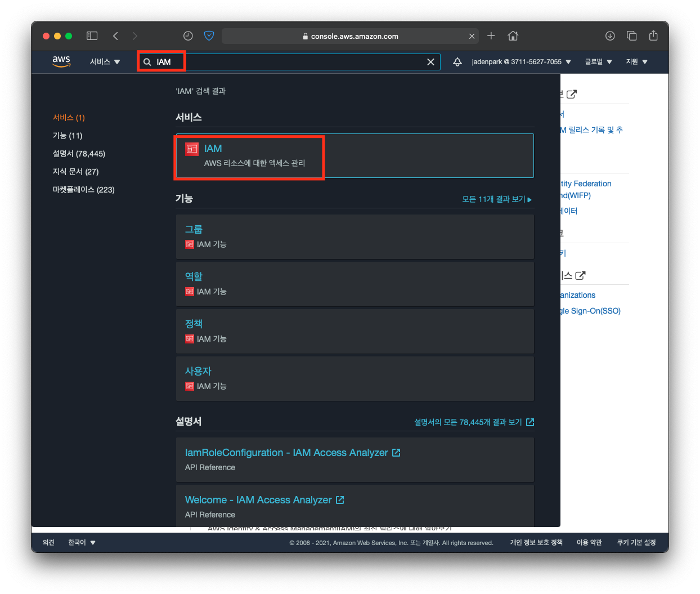This screenshot has height=594, width=700.
Task: Click into the IAM search field
Action: [x=289, y=62]
